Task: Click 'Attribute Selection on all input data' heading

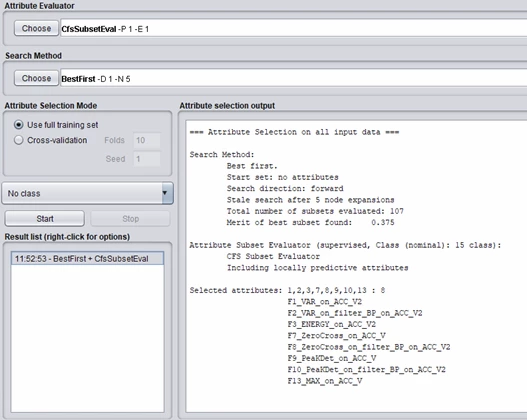Action: [294, 132]
